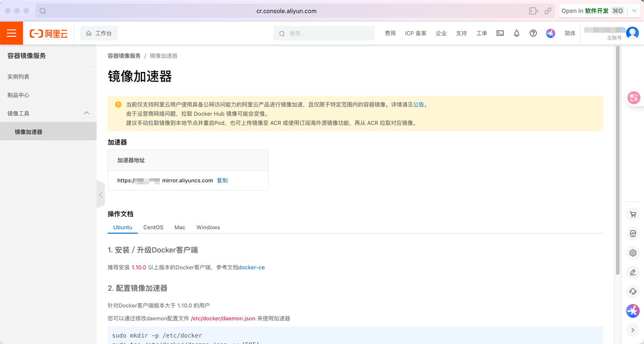Open the 公告 announcement link
The height and width of the screenshot is (344, 644).
coord(419,105)
